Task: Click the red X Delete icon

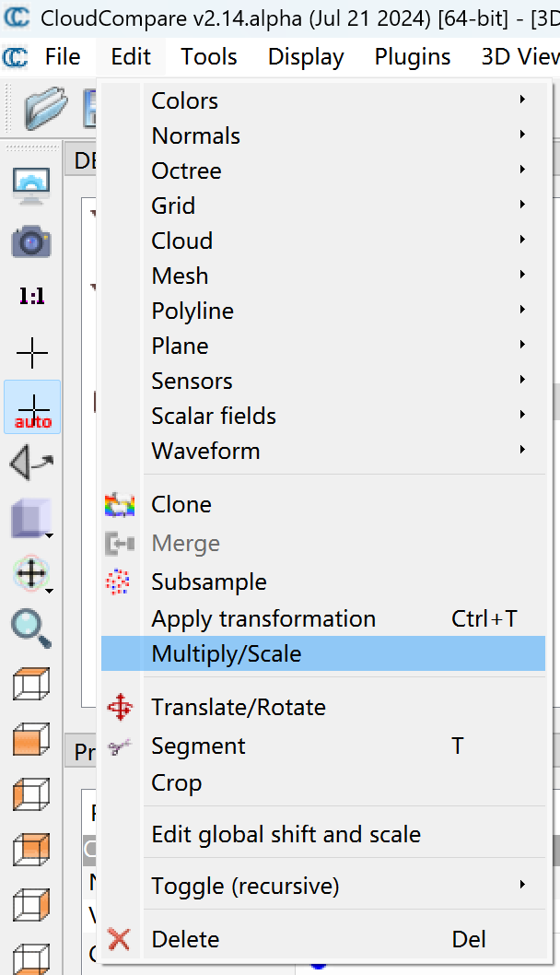Action: pos(119,939)
